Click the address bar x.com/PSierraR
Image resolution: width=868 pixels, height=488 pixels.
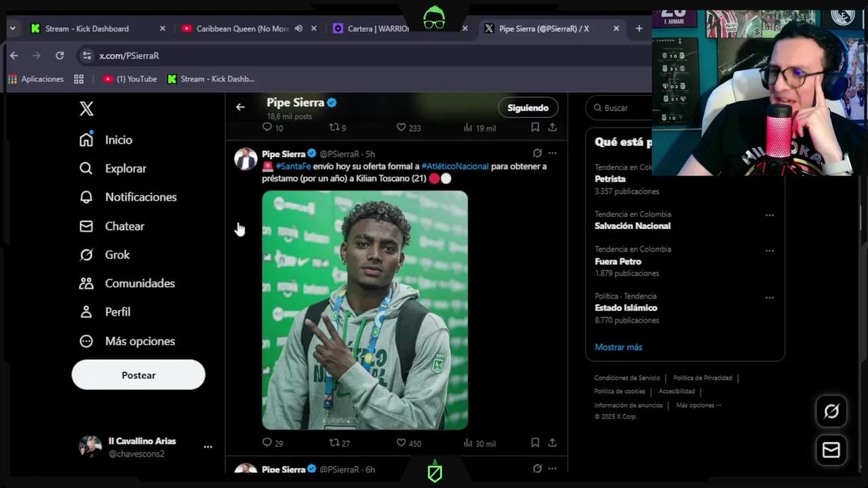pyautogui.click(x=129, y=56)
